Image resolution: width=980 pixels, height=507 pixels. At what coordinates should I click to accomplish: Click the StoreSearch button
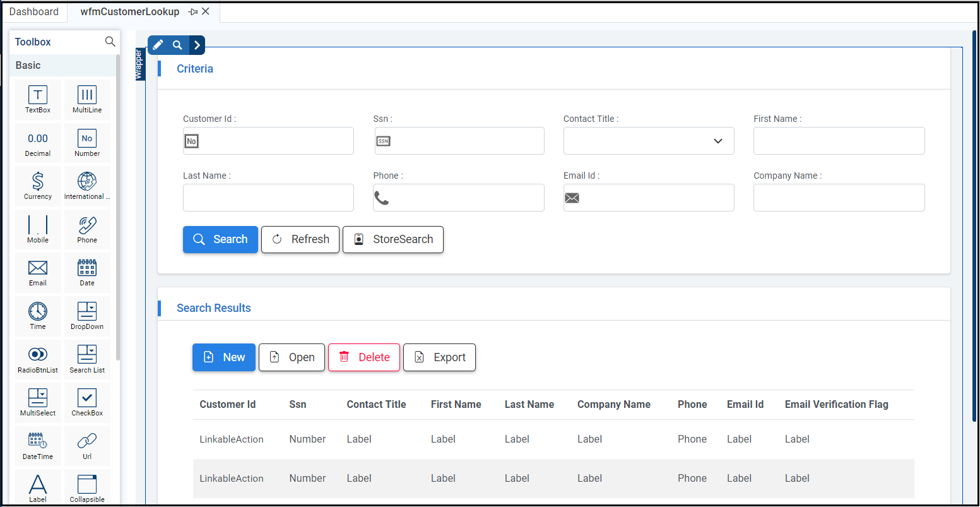tap(393, 239)
